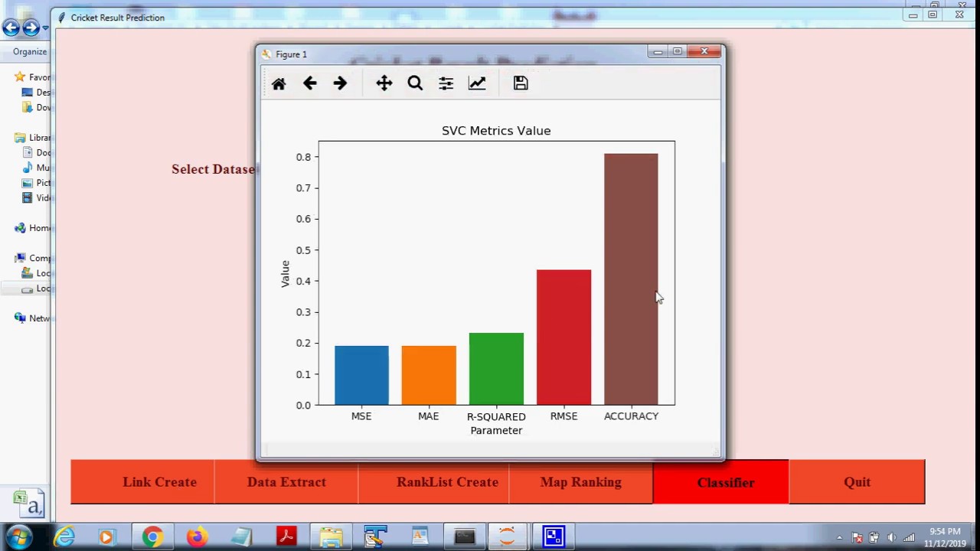
Task: Click the red RMSE bar
Action: 563,337
